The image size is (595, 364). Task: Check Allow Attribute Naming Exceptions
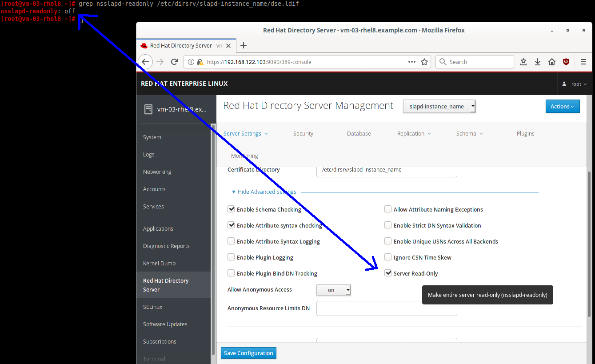tap(388, 209)
